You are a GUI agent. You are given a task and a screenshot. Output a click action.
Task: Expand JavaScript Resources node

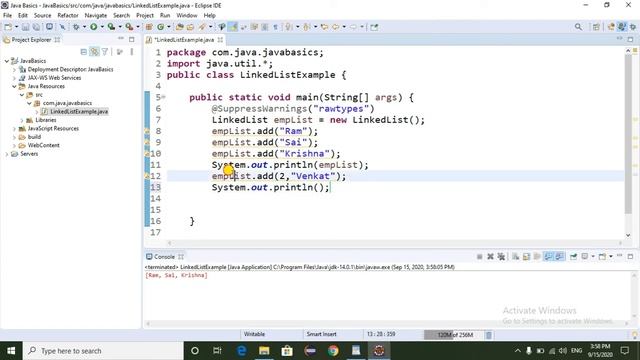click(14, 129)
